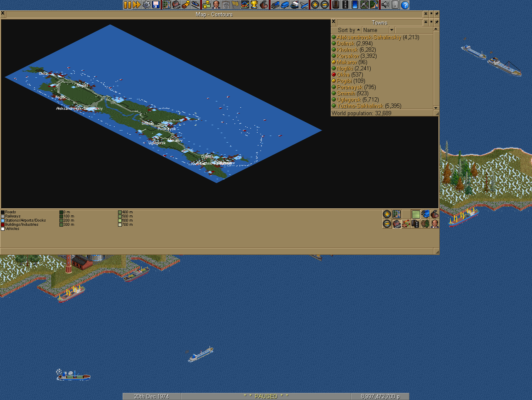
Task: Click the date in the status bar
Action: (x=151, y=396)
